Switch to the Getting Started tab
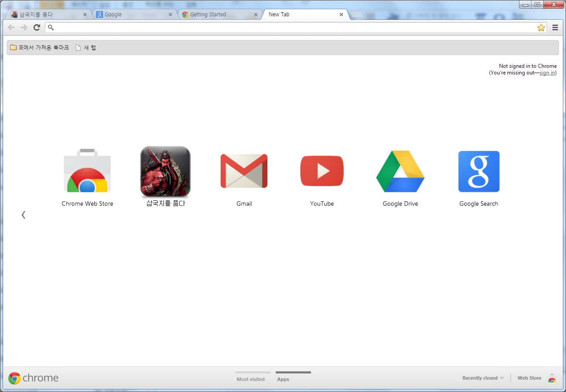The width and height of the screenshot is (566, 392). click(219, 15)
